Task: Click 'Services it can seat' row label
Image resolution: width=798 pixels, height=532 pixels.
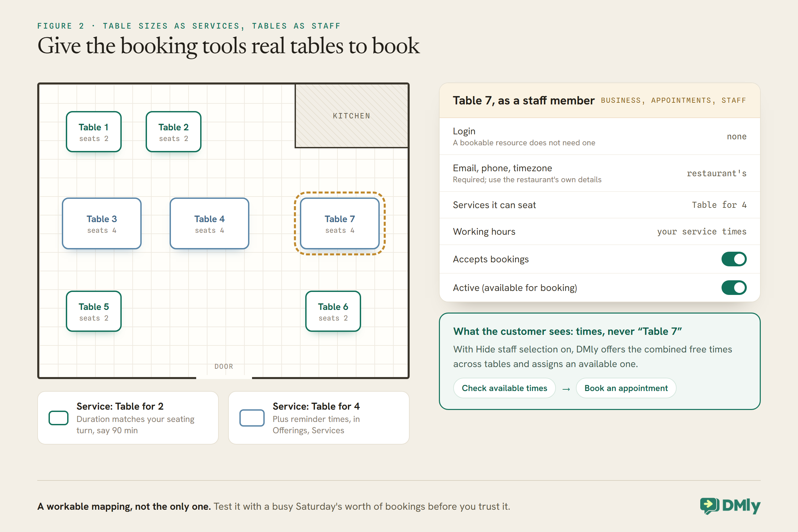Action: click(494, 205)
